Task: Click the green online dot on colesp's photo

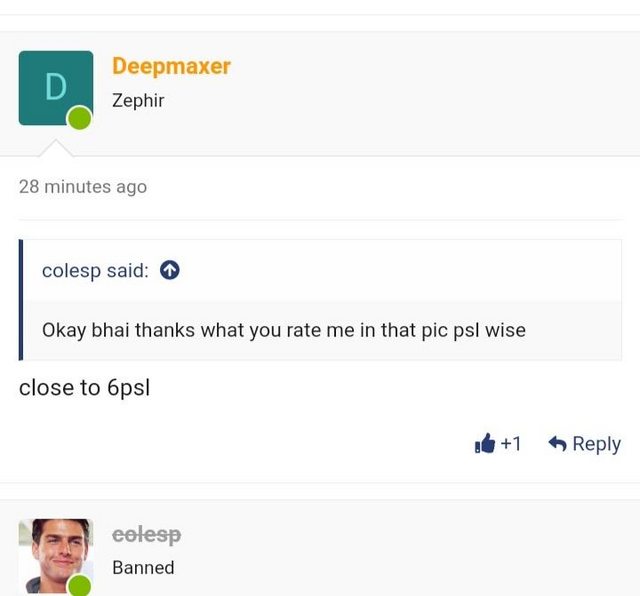Action: click(x=80, y=585)
